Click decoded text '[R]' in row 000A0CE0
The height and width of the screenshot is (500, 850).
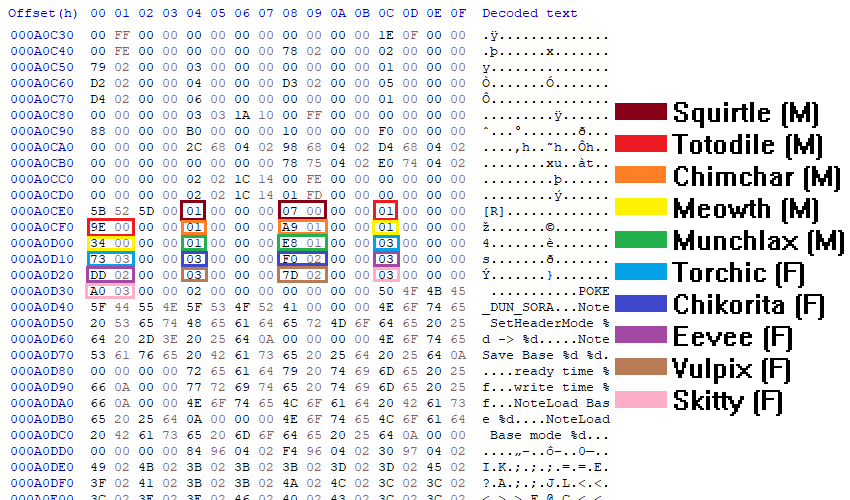[x=494, y=211]
